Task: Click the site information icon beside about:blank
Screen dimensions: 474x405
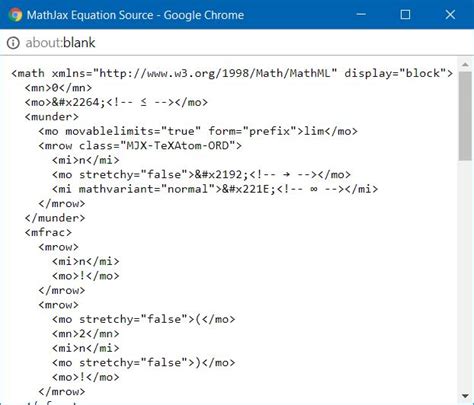Action: [13, 43]
